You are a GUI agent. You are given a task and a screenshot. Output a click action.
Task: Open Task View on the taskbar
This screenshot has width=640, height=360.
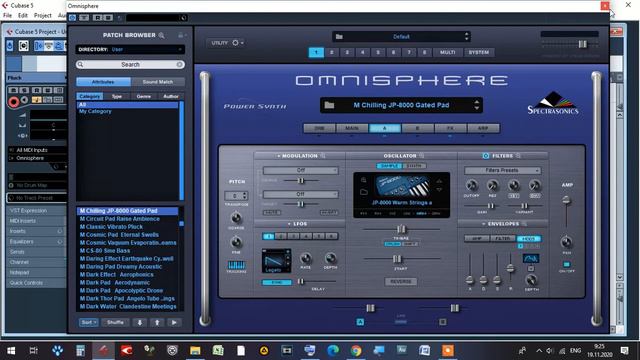point(34,351)
